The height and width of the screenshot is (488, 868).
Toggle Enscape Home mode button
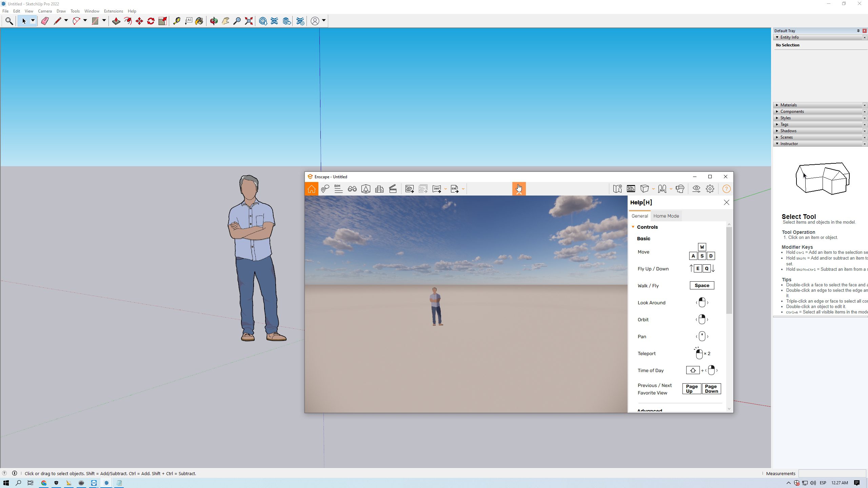tap(311, 189)
